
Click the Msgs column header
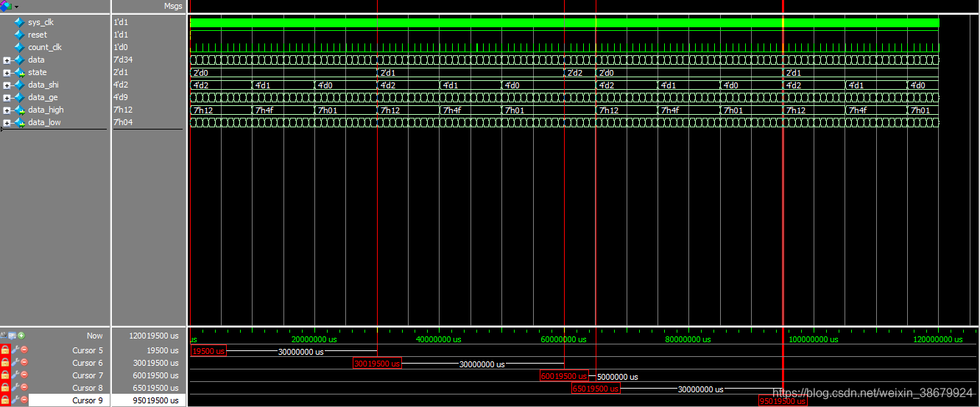pyautogui.click(x=173, y=6)
